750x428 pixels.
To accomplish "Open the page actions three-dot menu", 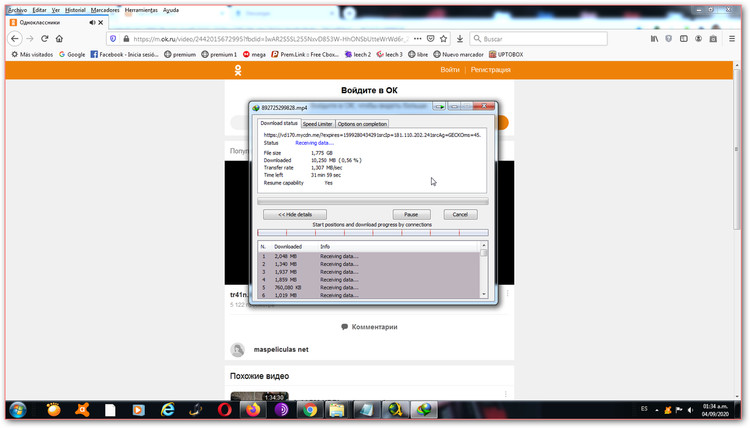I will click(418, 39).
